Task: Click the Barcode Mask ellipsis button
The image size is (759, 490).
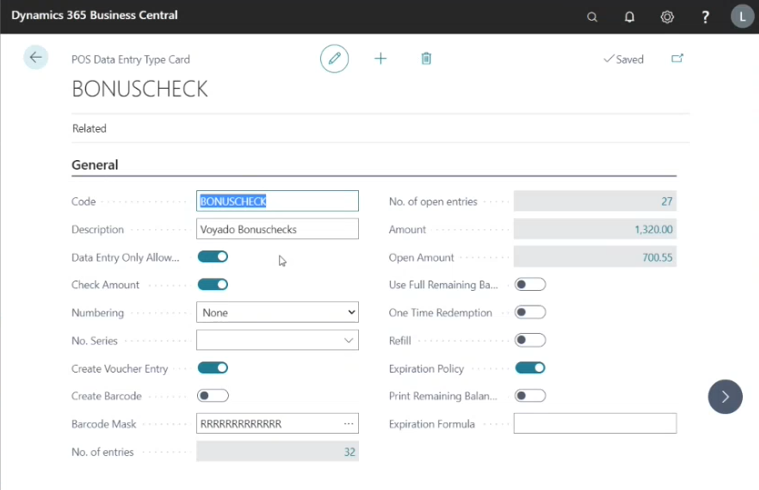Action: pos(349,424)
